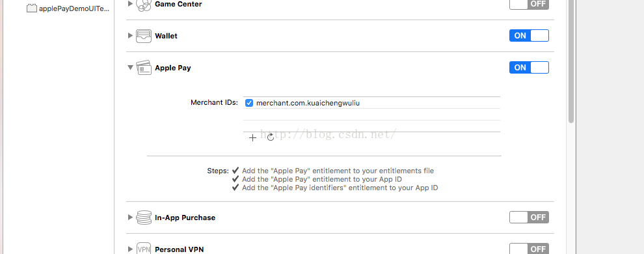Viewport: 644px width, 254px height.
Task: Select the applePayDemoUITests folder icon
Action: pos(32,8)
